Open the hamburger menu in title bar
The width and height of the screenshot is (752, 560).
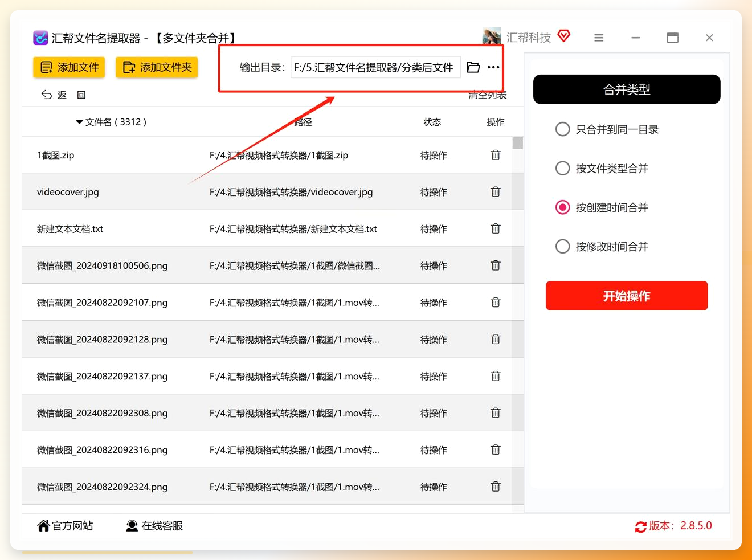point(599,38)
